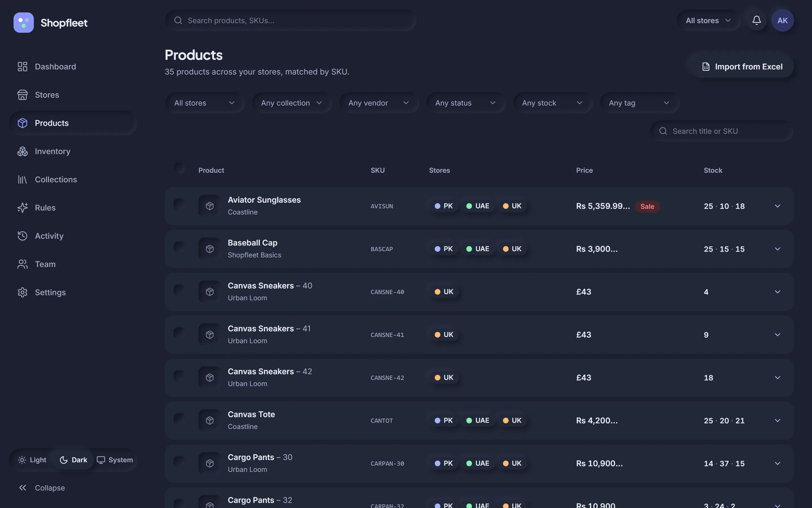Open Activity in the sidebar
812x508 pixels.
(74, 236)
